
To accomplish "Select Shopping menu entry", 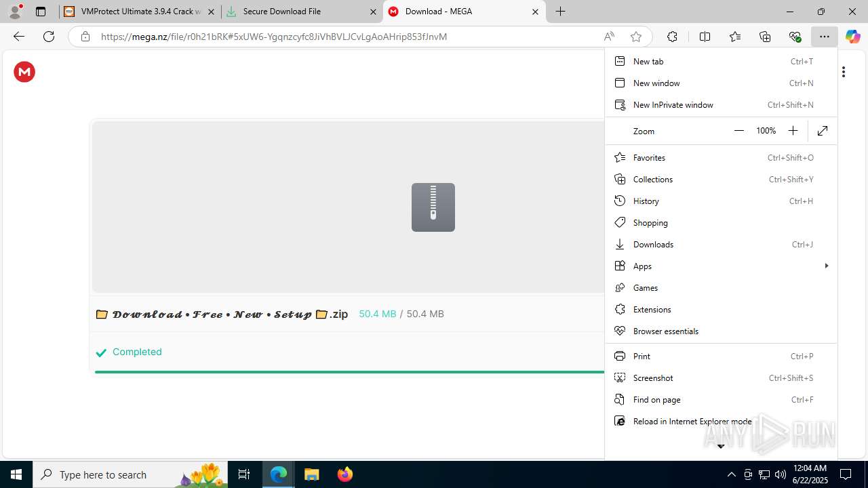I will point(721,222).
